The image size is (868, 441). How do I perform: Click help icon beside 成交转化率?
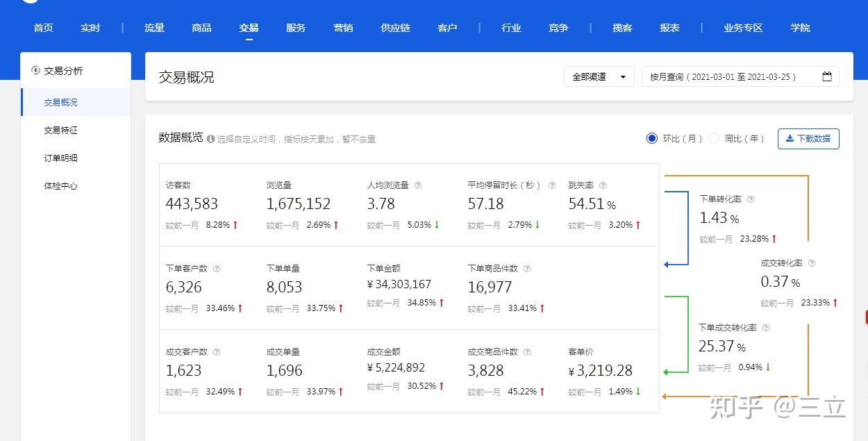pyautogui.click(x=812, y=263)
